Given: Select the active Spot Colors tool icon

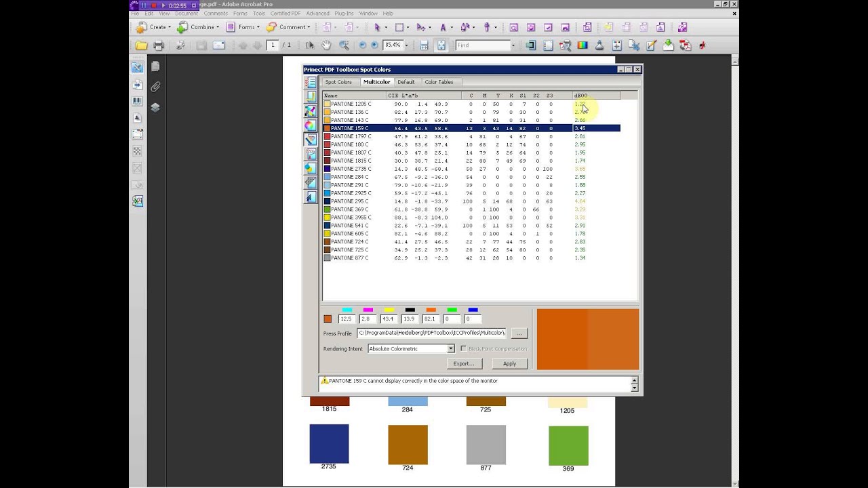Looking at the screenshot, I should pos(311,140).
